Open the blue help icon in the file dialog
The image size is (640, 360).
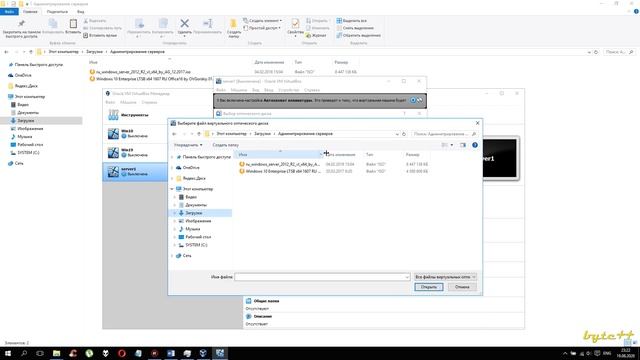[x=475, y=145]
